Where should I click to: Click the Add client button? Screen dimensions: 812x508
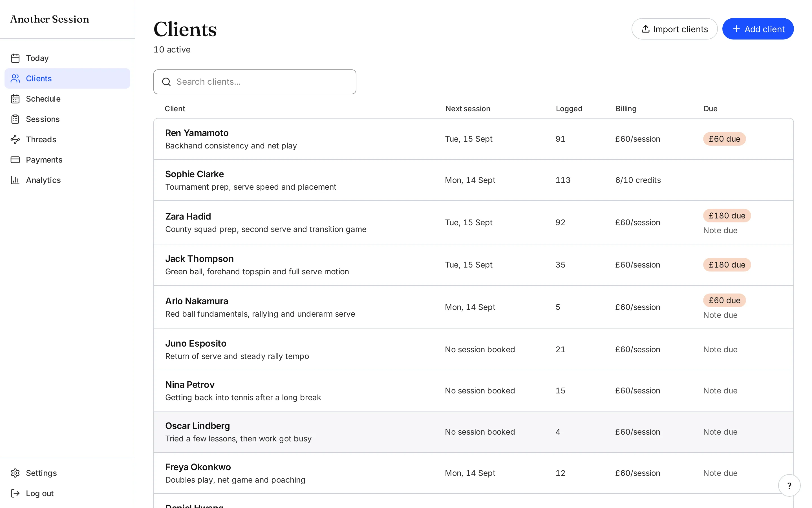(758, 29)
